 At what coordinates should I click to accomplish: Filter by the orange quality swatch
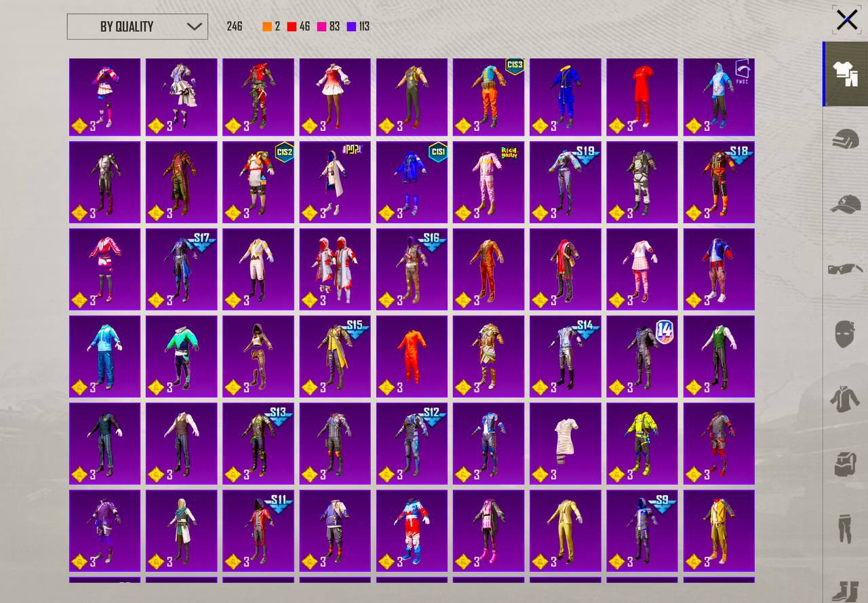point(267,26)
